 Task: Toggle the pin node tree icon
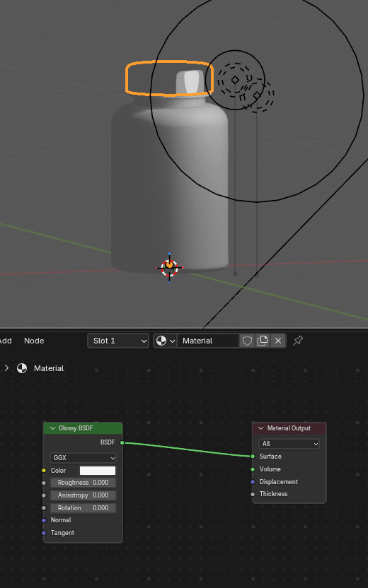tap(298, 341)
